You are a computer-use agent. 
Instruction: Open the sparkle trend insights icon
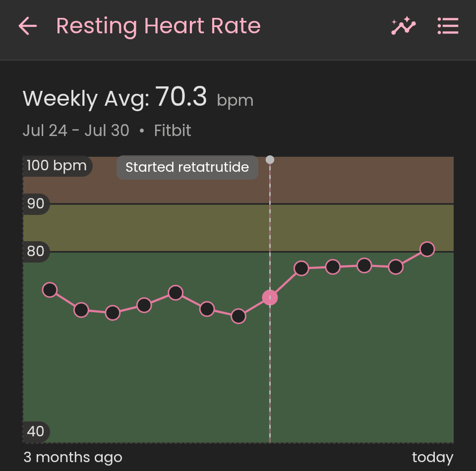pos(403,26)
